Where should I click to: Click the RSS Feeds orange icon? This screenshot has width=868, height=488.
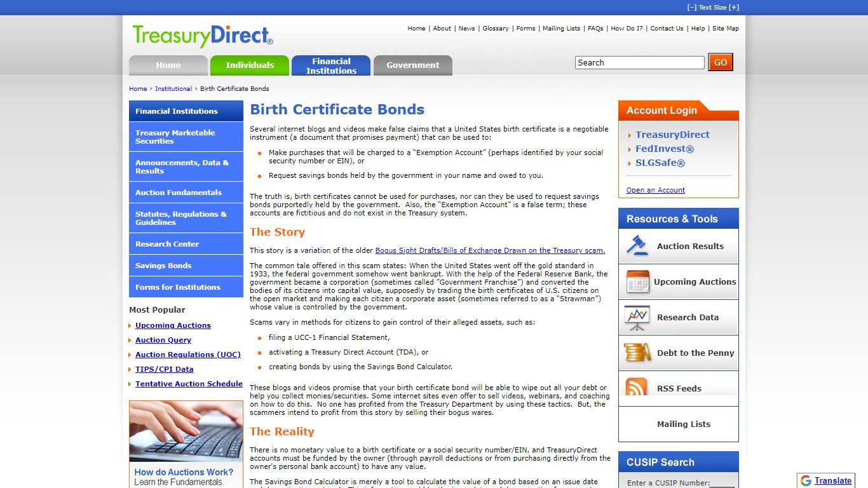(636, 387)
